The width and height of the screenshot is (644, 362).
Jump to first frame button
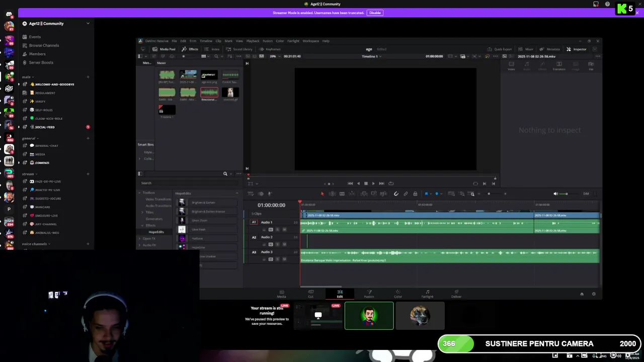pyautogui.click(x=350, y=184)
